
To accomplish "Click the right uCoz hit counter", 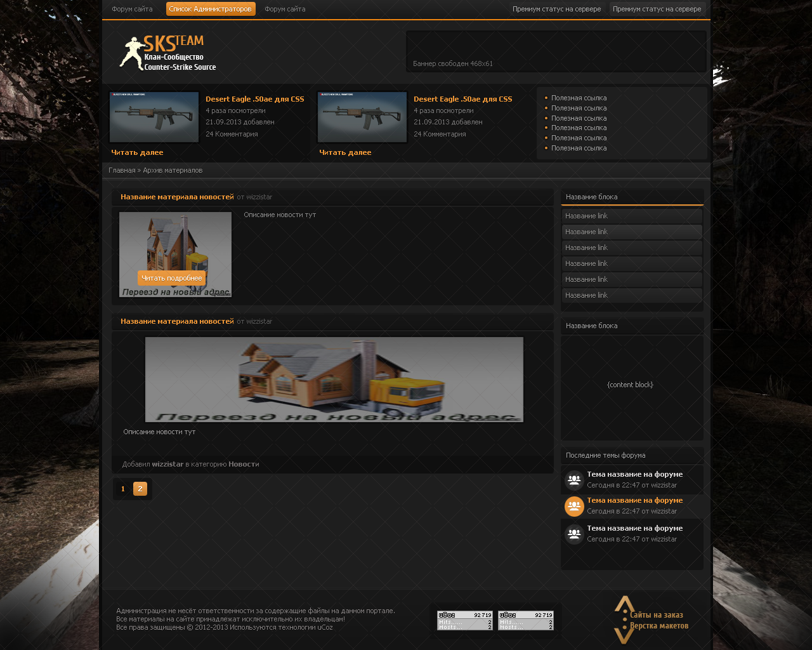I will pos(526,620).
